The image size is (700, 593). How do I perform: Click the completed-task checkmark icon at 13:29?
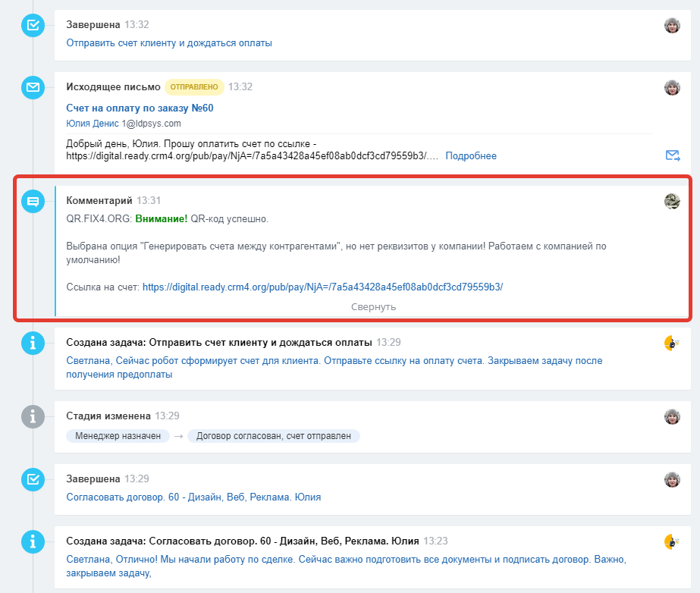[x=33, y=479]
